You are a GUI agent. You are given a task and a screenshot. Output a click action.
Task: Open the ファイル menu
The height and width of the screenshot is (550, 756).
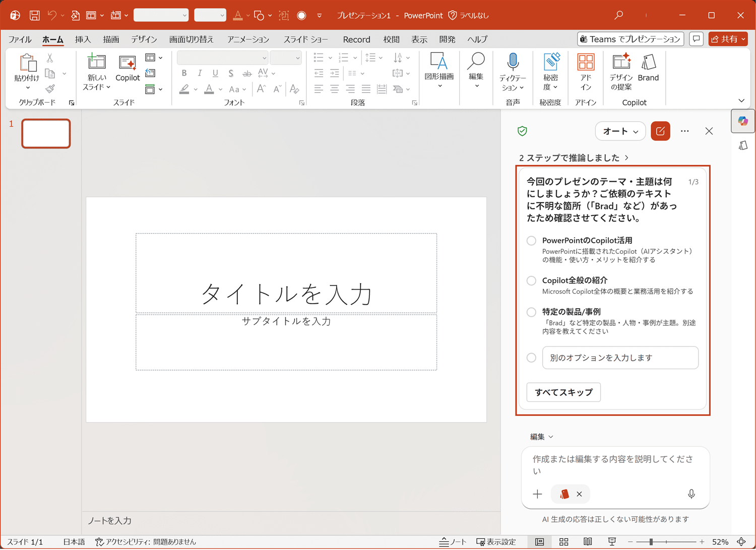click(20, 39)
